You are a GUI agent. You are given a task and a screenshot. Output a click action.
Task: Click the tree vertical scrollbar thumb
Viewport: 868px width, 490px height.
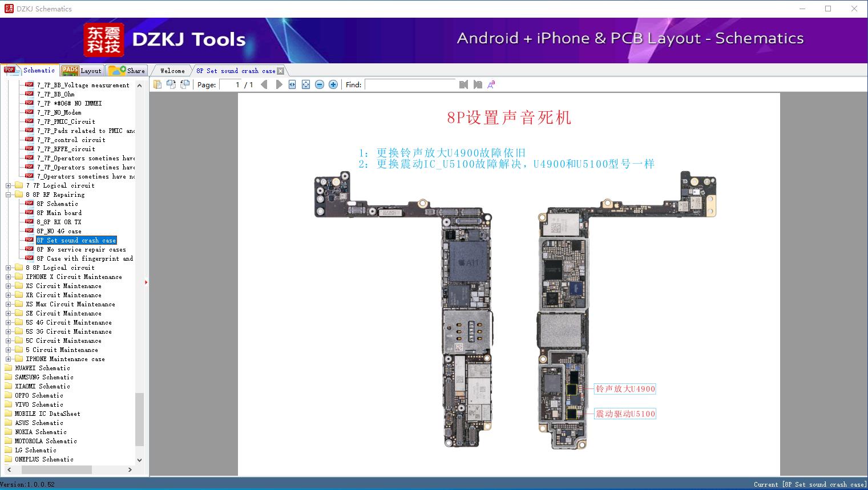pyautogui.click(x=140, y=419)
